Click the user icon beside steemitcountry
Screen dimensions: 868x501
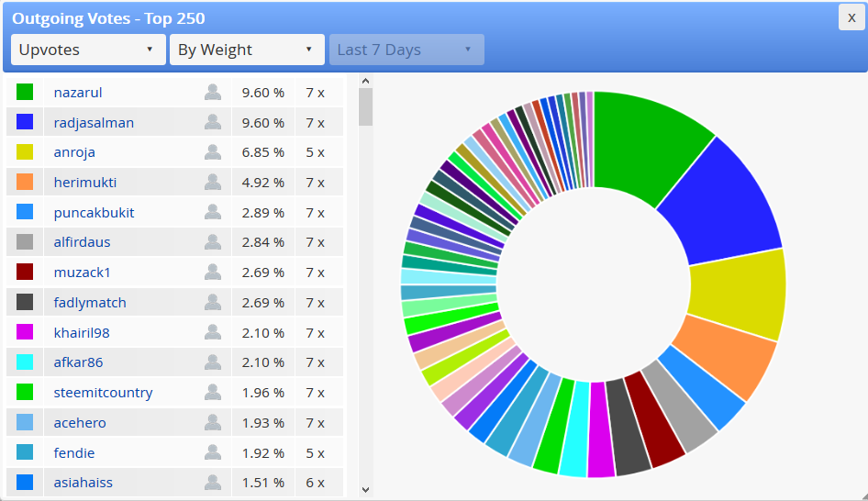click(x=213, y=392)
